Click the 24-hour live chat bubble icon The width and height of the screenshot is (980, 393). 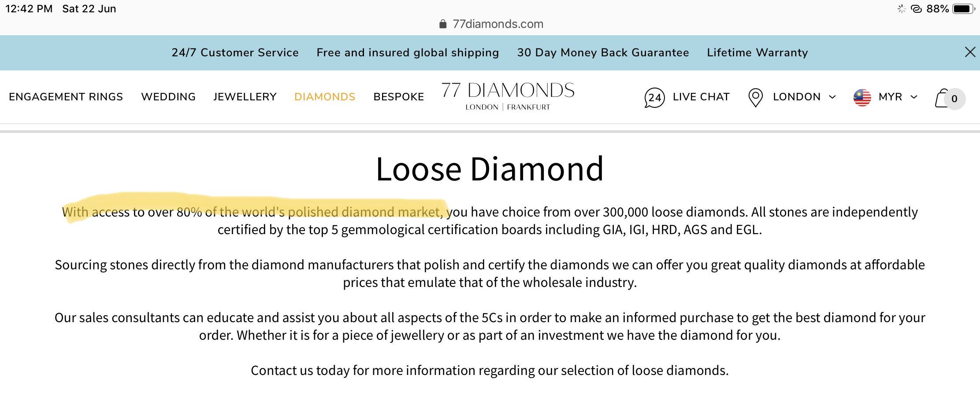[654, 97]
